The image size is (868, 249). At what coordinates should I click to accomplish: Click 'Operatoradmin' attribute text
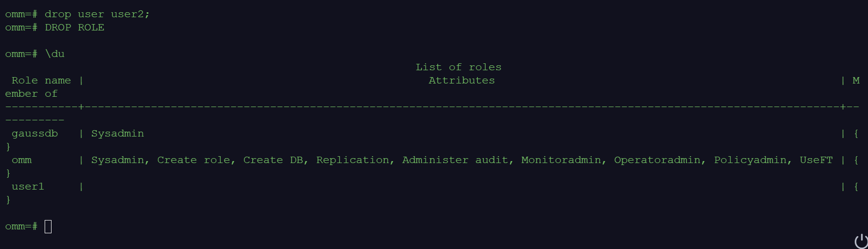(657, 160)
